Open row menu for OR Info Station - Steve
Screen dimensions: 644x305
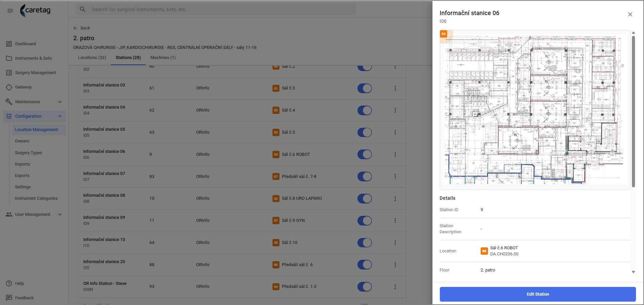pos(395,287)
